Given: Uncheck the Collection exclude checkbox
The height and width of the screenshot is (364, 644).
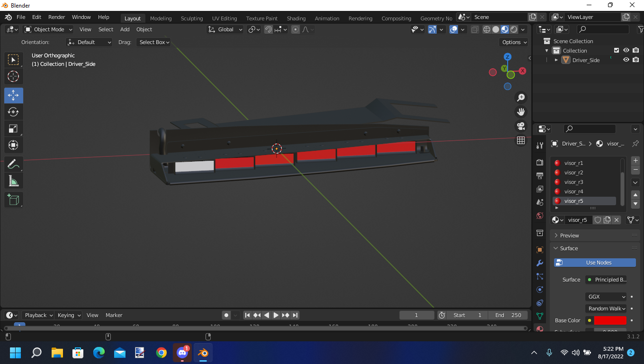Looking at the screenshot, I should coord(617,51).
